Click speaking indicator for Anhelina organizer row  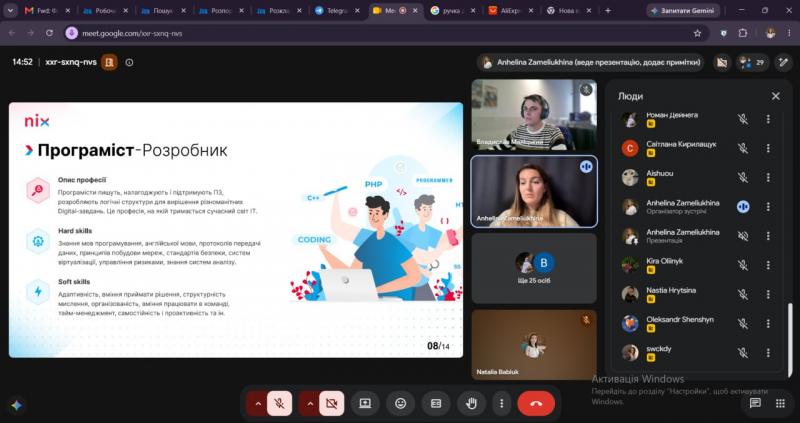(743, 207)
